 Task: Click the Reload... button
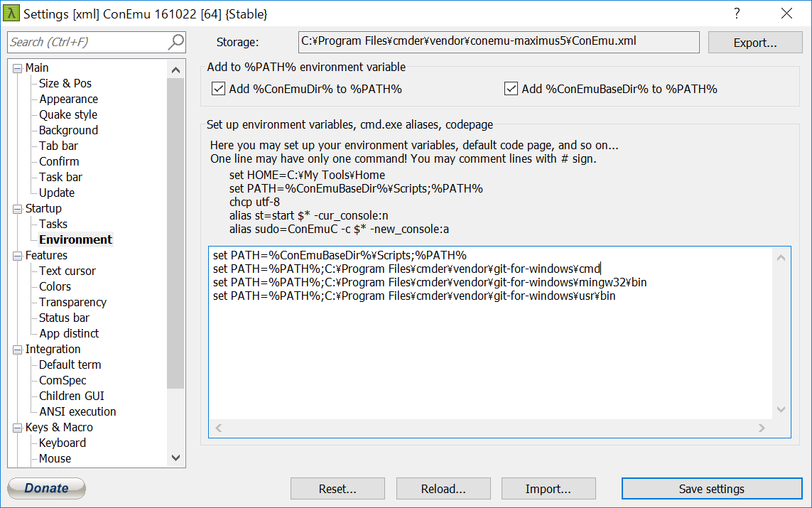[x=443, y=489]
